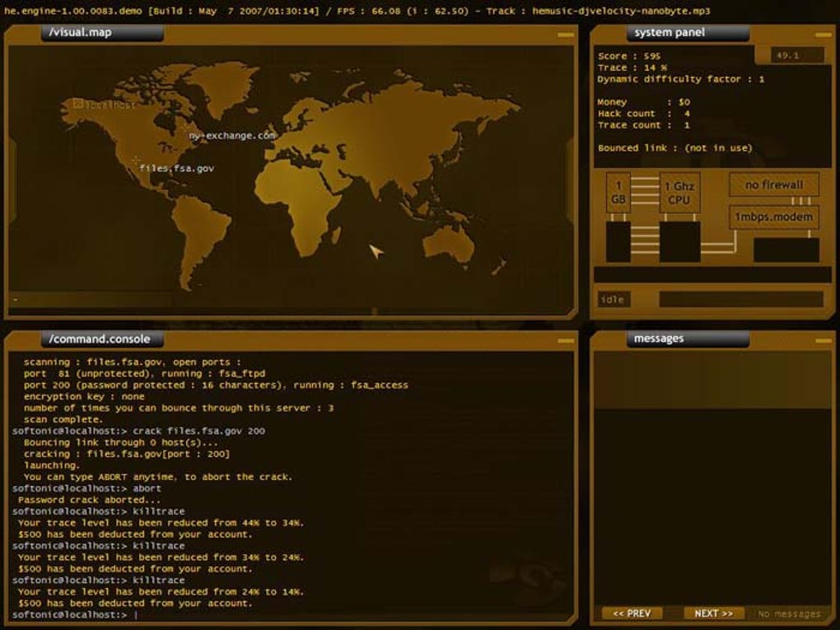Viewport: 840px width, 630px height.
Task: Click the command prompt input line
Action: coord(292,614)
